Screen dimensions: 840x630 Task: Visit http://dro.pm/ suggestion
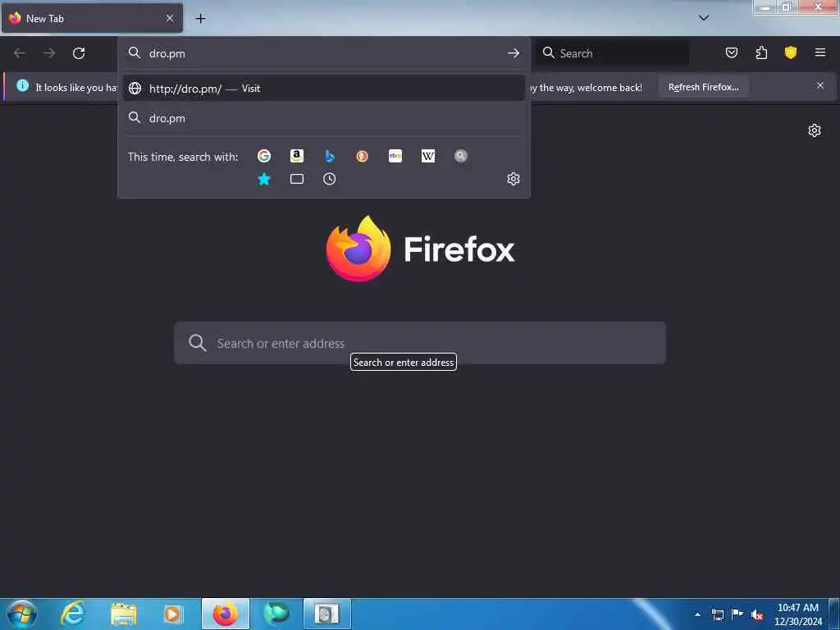tap(323, 89)
